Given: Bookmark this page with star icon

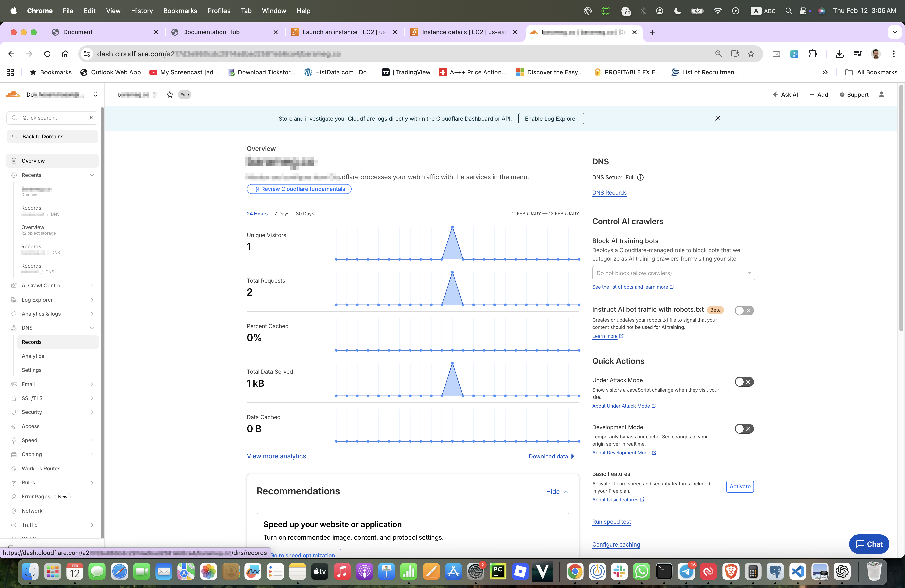Looking at the screenshot, I should (x=751, y=54).
